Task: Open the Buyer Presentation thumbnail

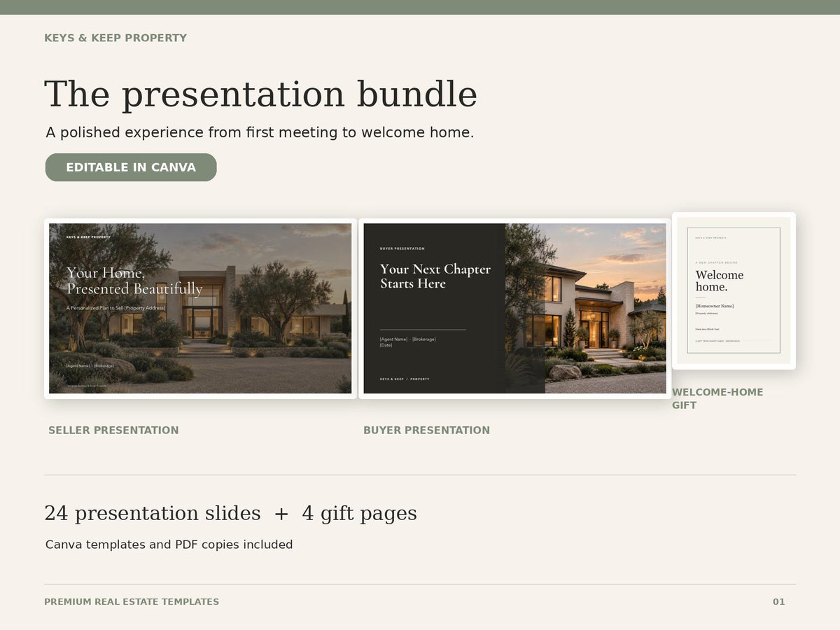Action: pos(515,309)
